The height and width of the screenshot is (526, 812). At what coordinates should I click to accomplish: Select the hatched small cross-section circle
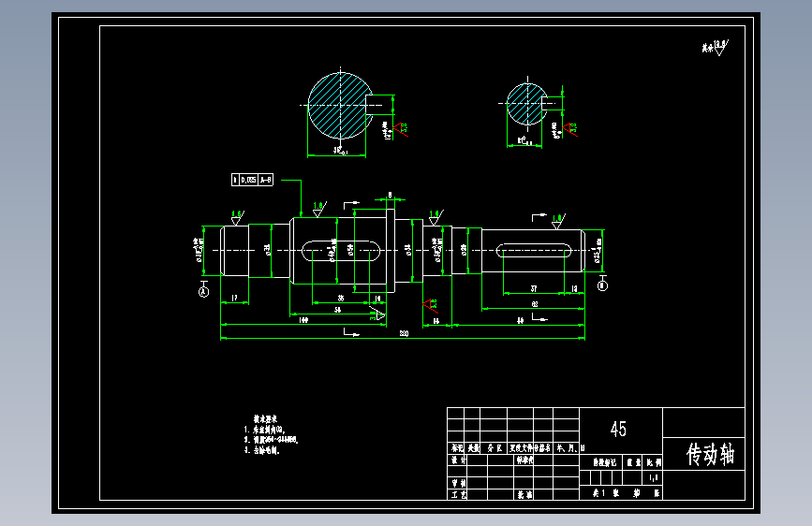click(x=526, y=104)
